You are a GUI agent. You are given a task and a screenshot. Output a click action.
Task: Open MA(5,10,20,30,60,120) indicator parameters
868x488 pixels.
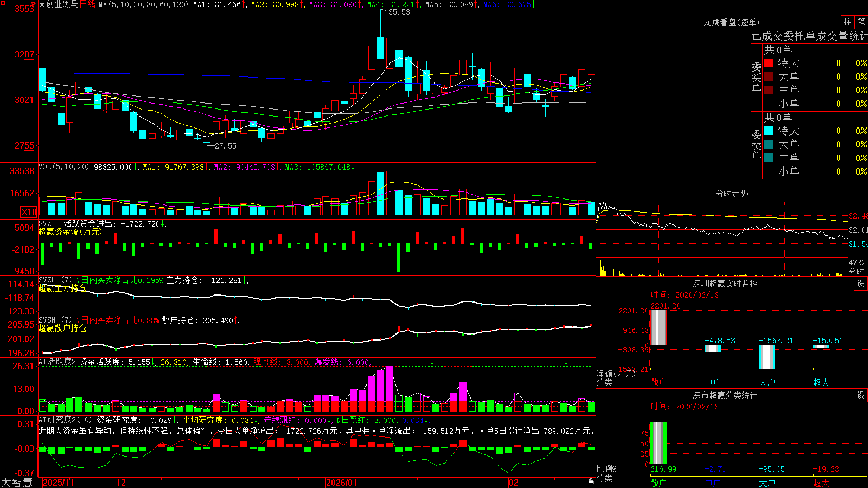[143, 4]
